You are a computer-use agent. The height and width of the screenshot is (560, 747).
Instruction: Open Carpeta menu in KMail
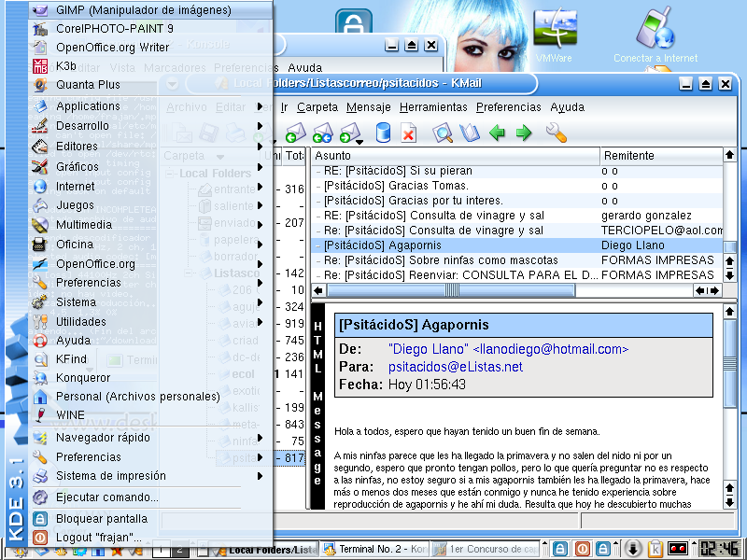coord(317,107)
